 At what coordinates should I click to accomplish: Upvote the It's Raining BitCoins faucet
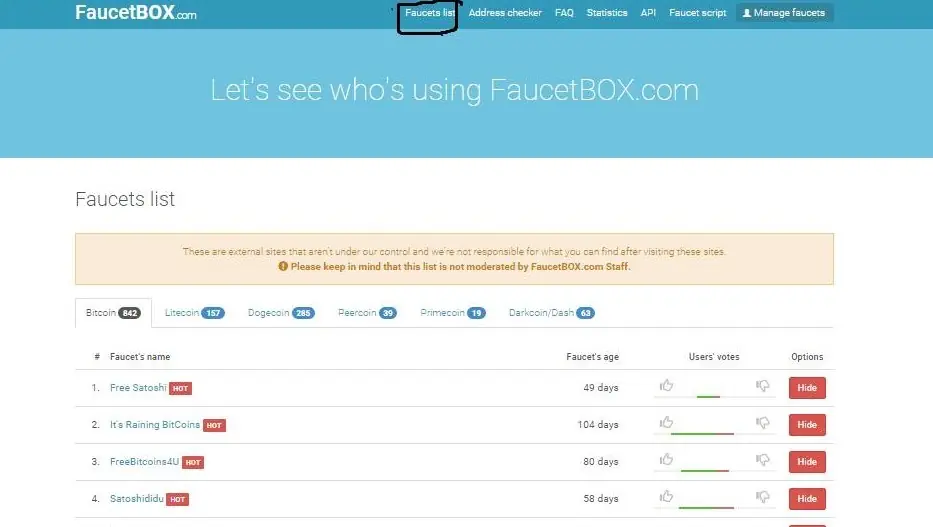666,422
